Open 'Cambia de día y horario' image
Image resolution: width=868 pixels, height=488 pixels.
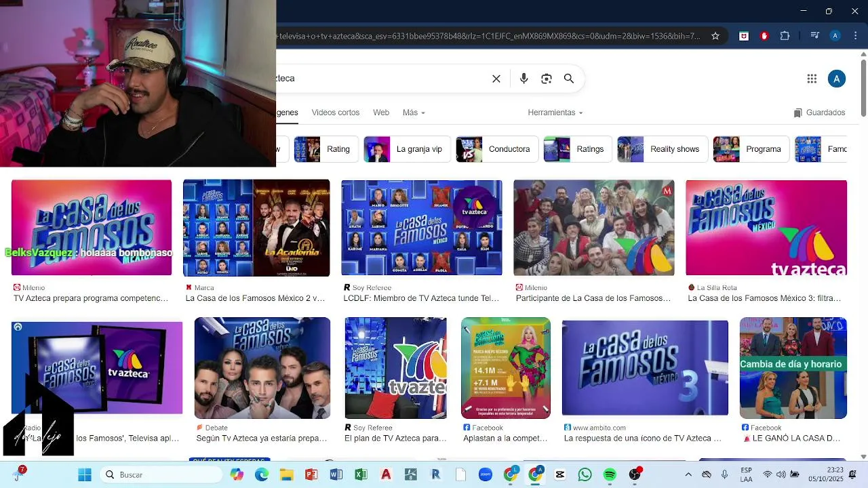click(x=793, y=368)
